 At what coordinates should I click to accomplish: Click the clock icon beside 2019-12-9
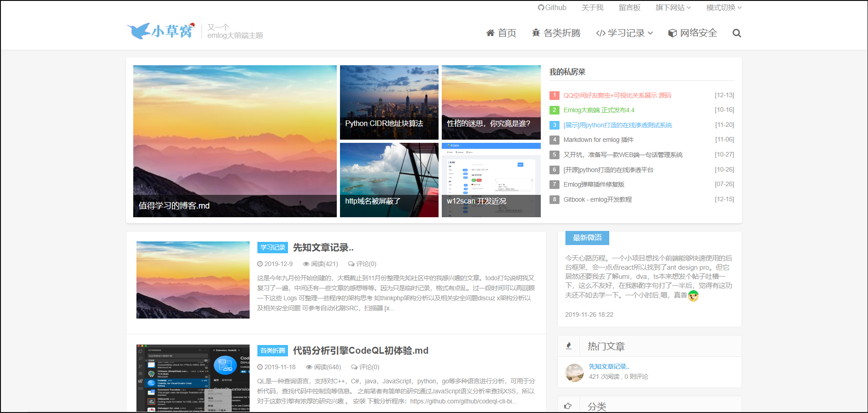point(260,263)
